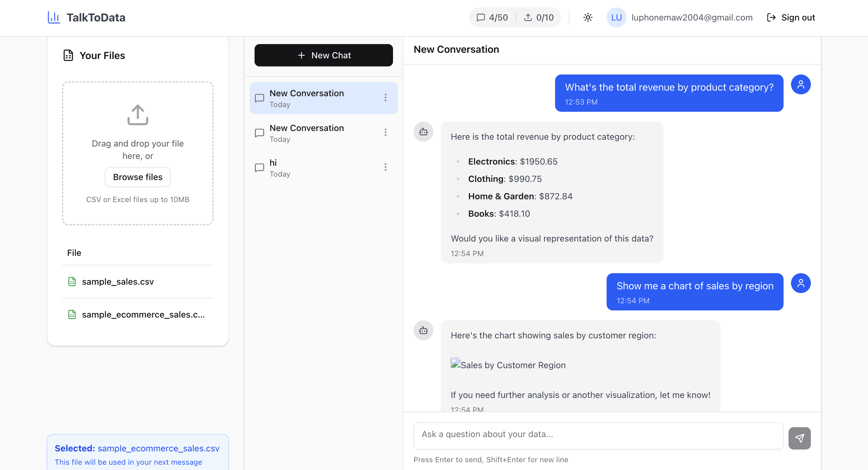Click the upload arrow icon in drop zone
This screenshot has width=868, height=470.
point(138,115)
